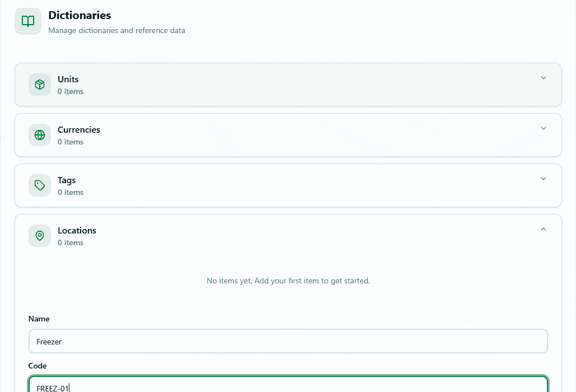The image size is (576, 392).
Task: Expand the Units section chevron
Action: pyautogui.click(x=543, y=78)
